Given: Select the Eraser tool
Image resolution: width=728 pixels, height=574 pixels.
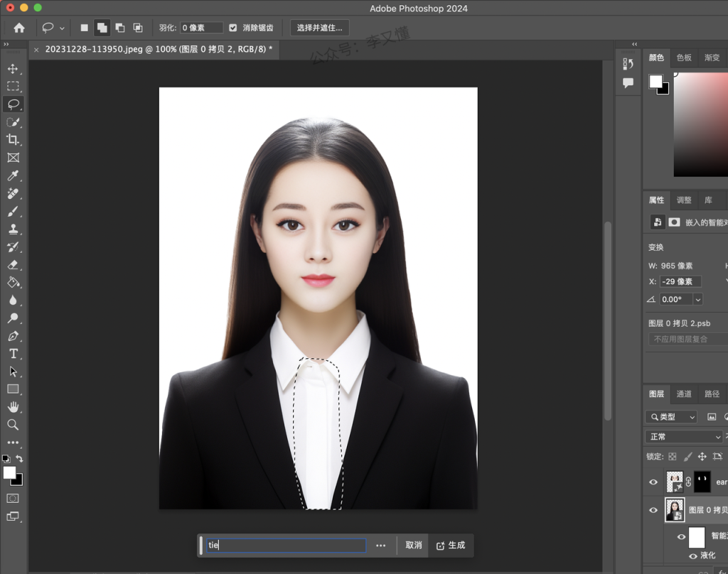Looking at the screenshot, I should click(x=13, y=264).
